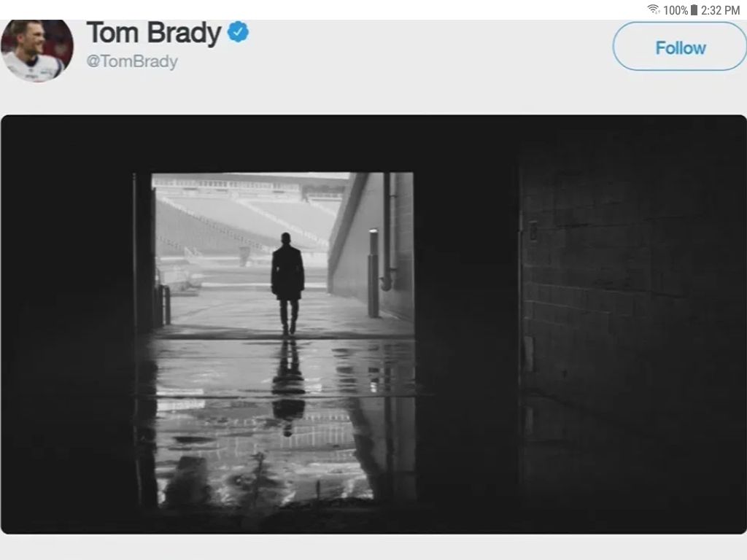Click the gray strip below the tweet photo

click(x=373, y=547)
